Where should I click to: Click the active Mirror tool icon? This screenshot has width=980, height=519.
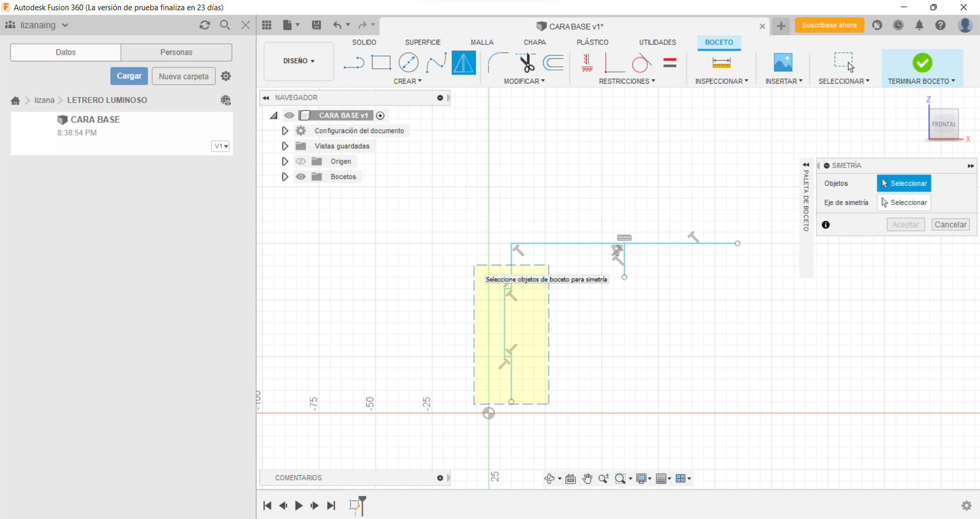pos(463,63)
